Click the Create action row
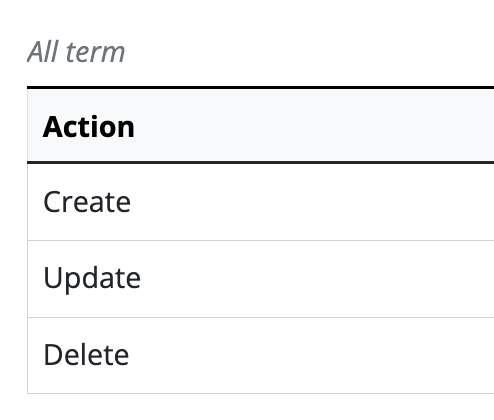Viewport: 494px width, 420px height. coord(261,202)
